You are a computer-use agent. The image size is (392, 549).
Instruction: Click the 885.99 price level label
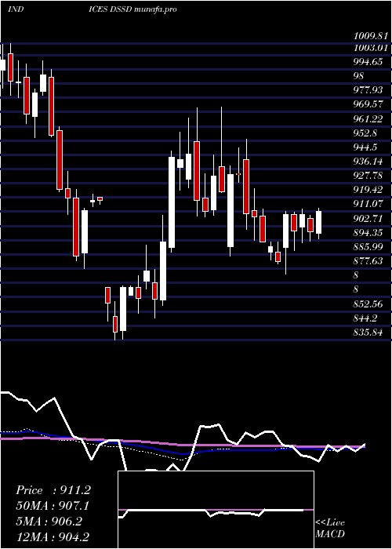[x=368, y=247]
